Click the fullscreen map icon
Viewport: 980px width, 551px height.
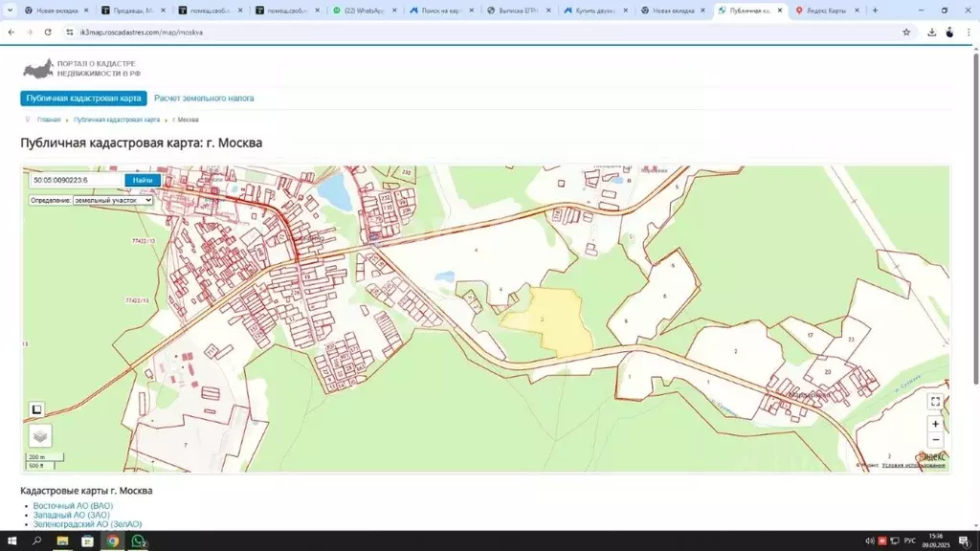pos(935,402)
